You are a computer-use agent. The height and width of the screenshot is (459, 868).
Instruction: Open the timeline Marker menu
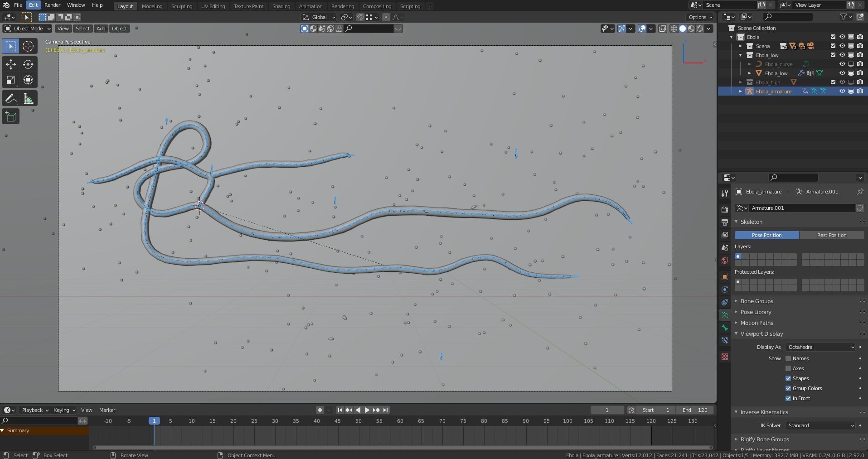[107, 410]
